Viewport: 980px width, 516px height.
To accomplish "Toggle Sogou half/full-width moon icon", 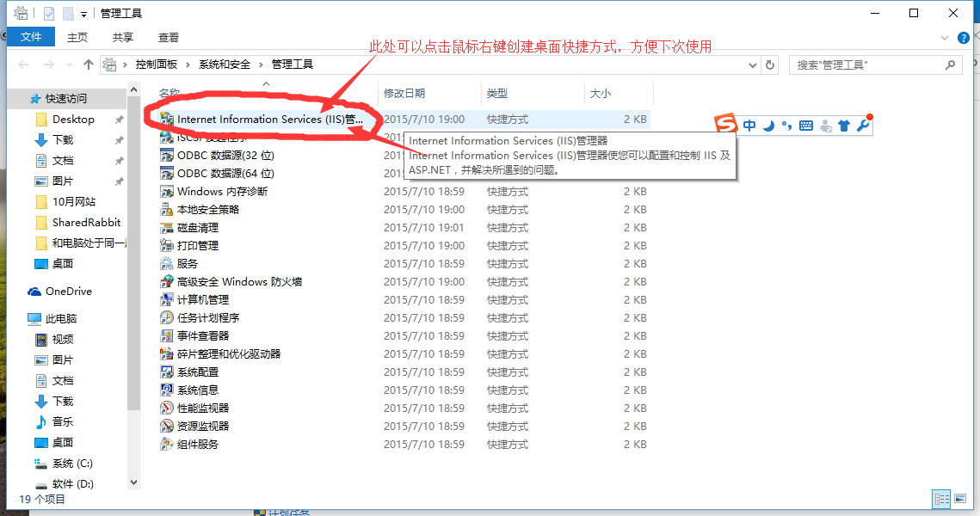I will point(768,126).
